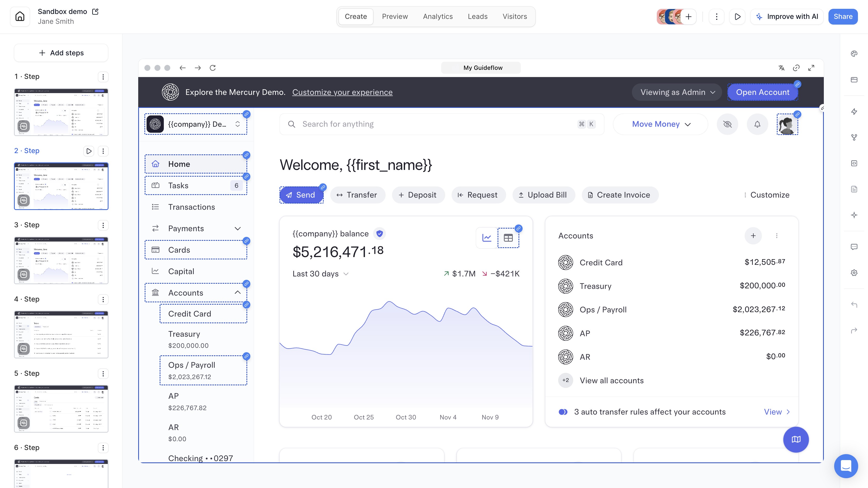Click the undo arrow in right sidebar
868x488 pixels.
click(854, 305)
